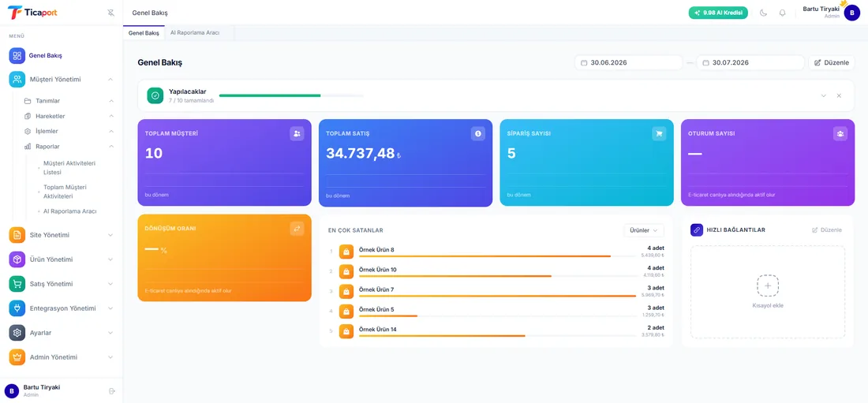
Task: Click the Toplam Müşteri card icon
Action: tap(297, 133)
